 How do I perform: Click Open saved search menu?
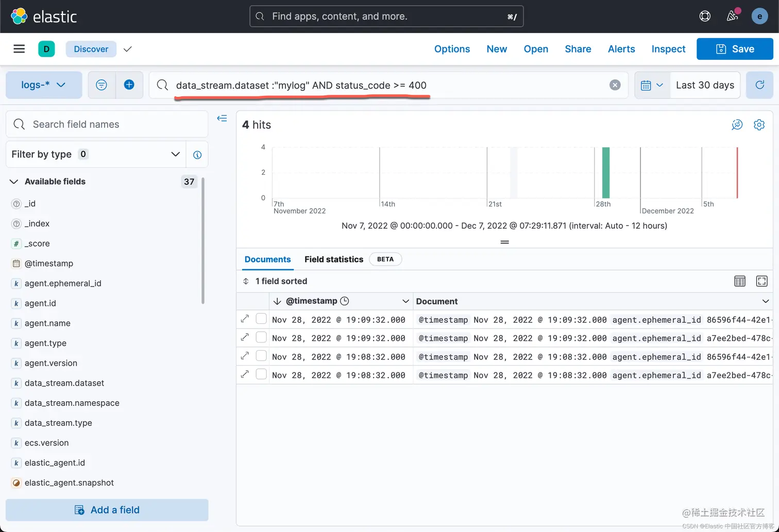(536, 49)
